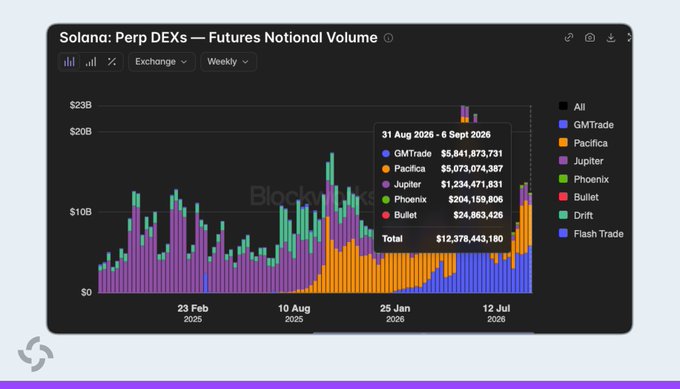Click the Bullet tooltip value $24,863,426
This screenshot has width=680, height=389.
[x=478, y=215]
